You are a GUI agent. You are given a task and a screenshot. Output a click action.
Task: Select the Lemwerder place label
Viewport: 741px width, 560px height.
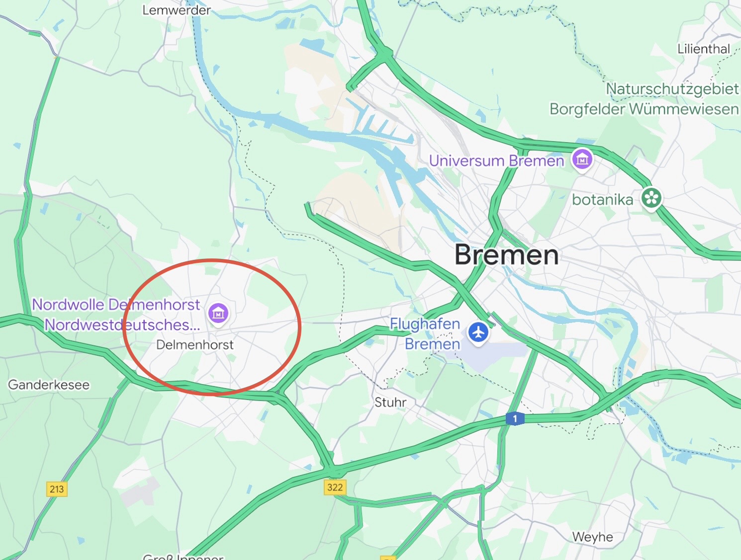[177, 10]
